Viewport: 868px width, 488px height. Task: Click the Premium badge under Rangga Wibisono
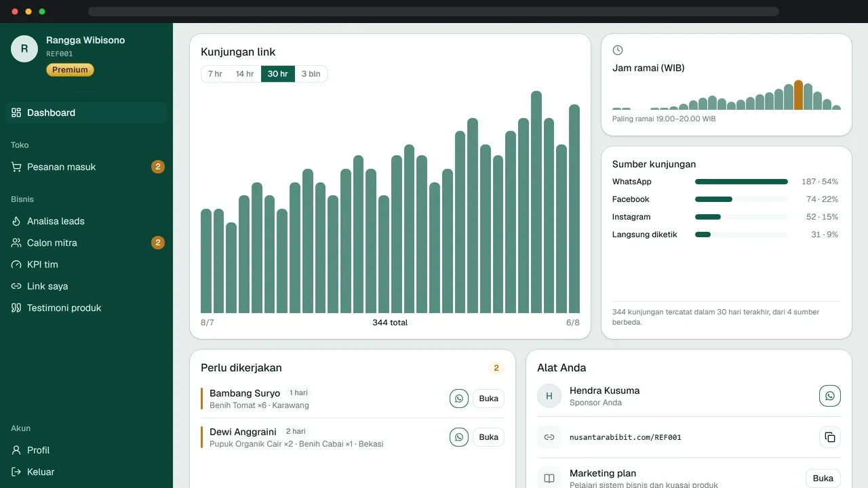(x=70, y=70)
